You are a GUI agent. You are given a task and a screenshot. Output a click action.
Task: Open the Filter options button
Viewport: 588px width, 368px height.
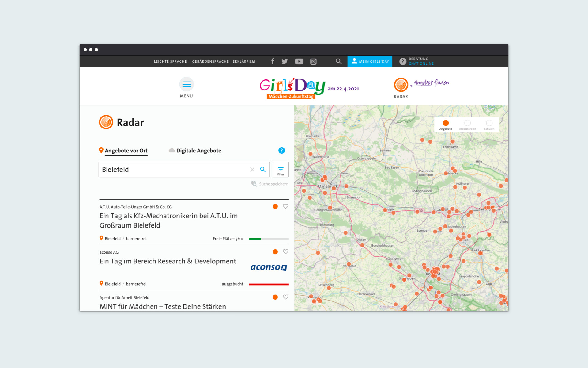point(281,170)
